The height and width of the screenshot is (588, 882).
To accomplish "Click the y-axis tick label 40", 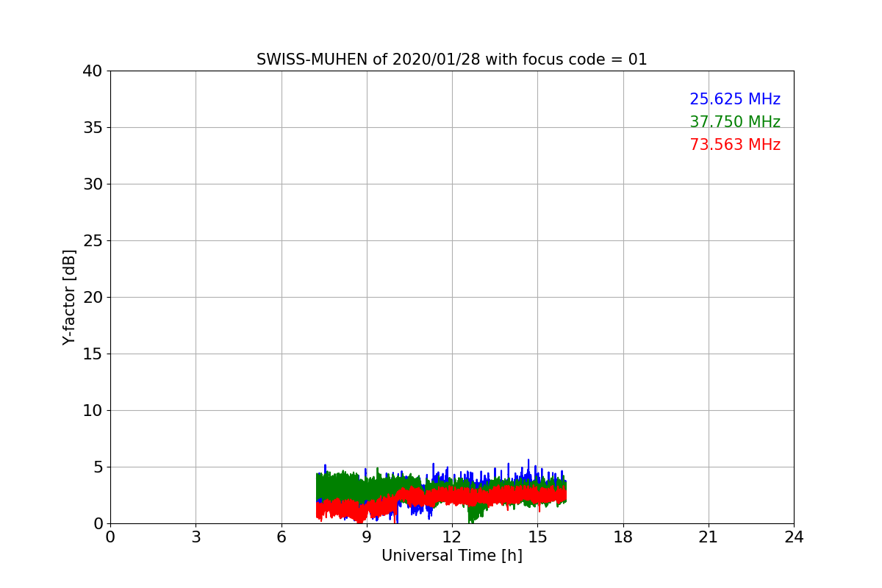I will (x=93, y=71).
